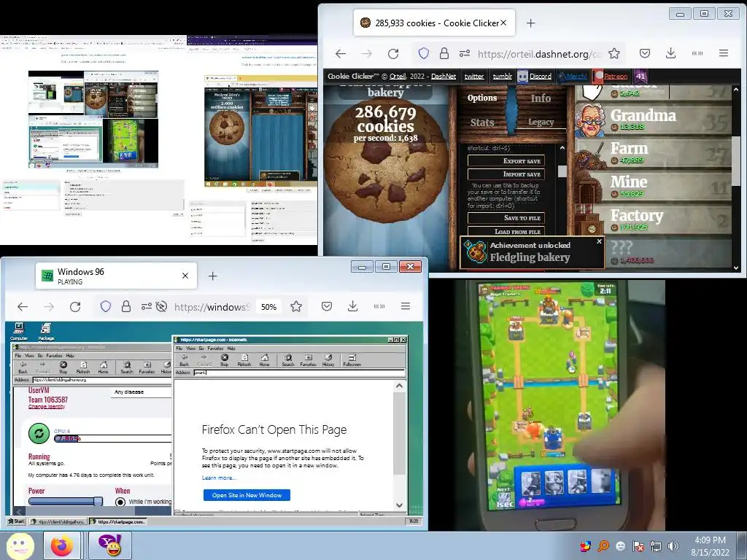Click the Address field in the startpage.com window

[298, 373]
